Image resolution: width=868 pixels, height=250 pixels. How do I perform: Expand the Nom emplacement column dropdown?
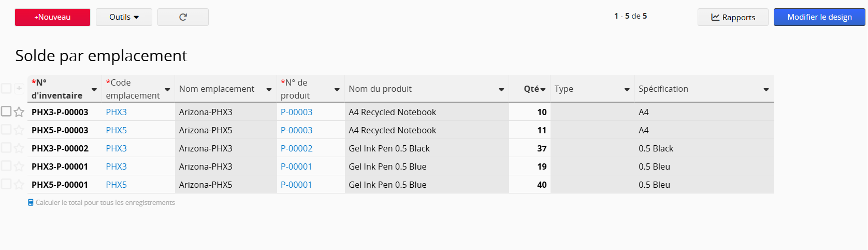[x=269, y=90]
